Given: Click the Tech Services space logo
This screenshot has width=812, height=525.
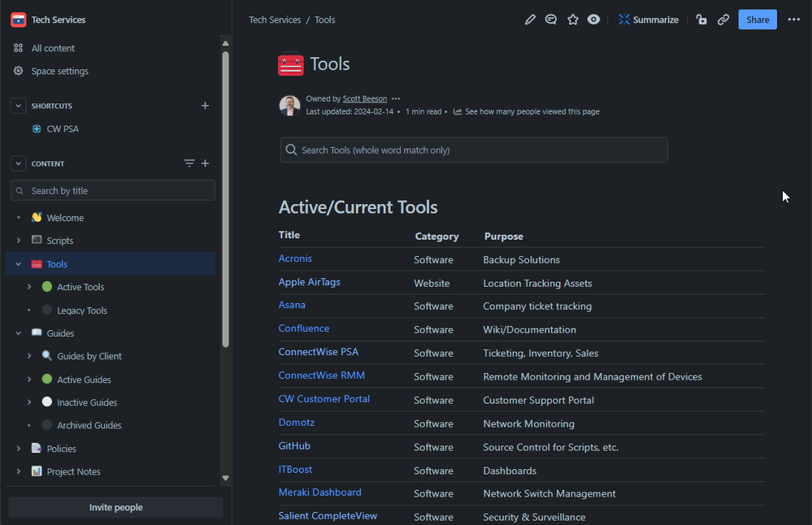Looking at the screenshot, I should pyautogui.click(x=18, y=20).
